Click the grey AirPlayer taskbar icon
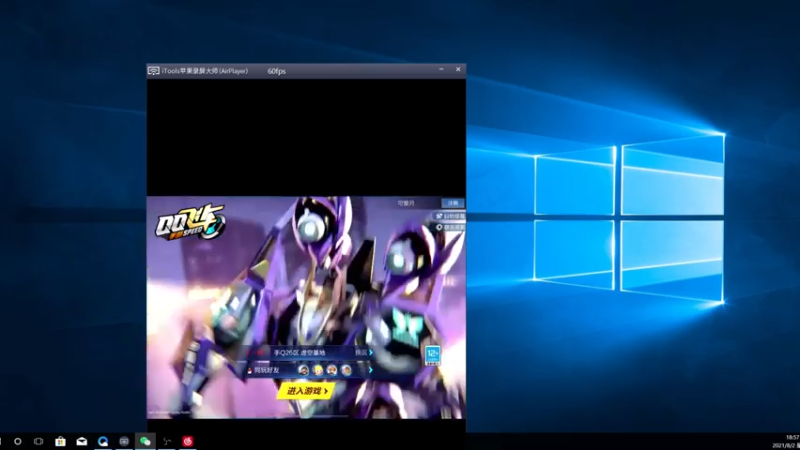This screenshot has width=800, height=450. tap(124, 441)
